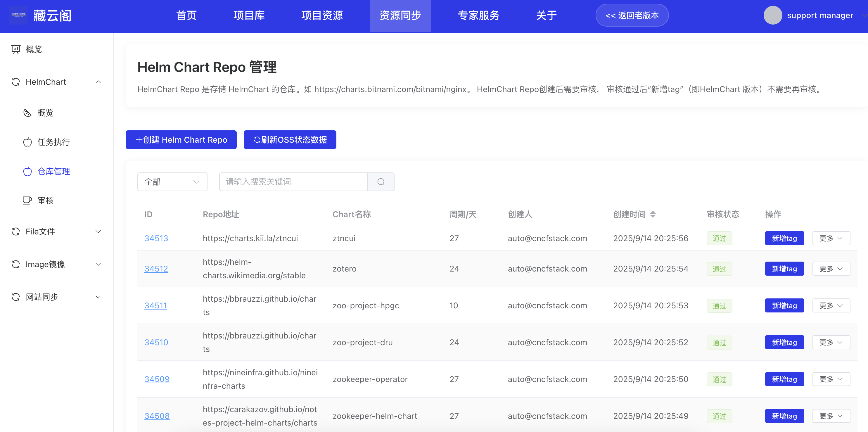Click the 藏云阁 logo icon
The width and height of the screenshot is (868, 432).
coord(18,15)
